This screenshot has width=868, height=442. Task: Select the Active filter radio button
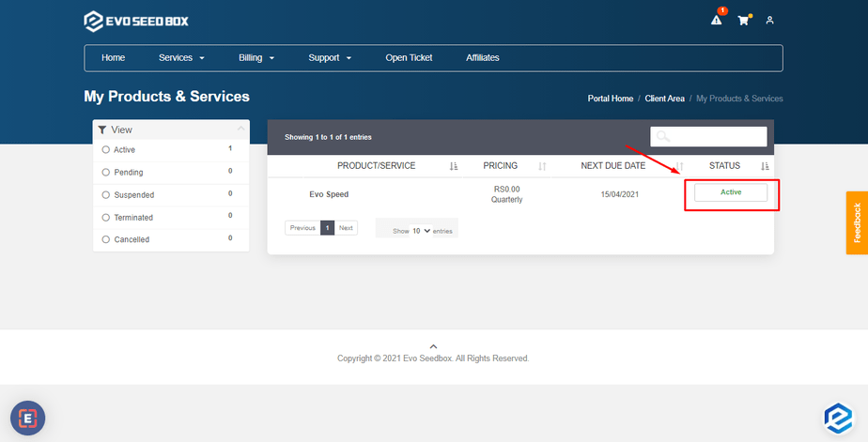(x=106, y=150)
